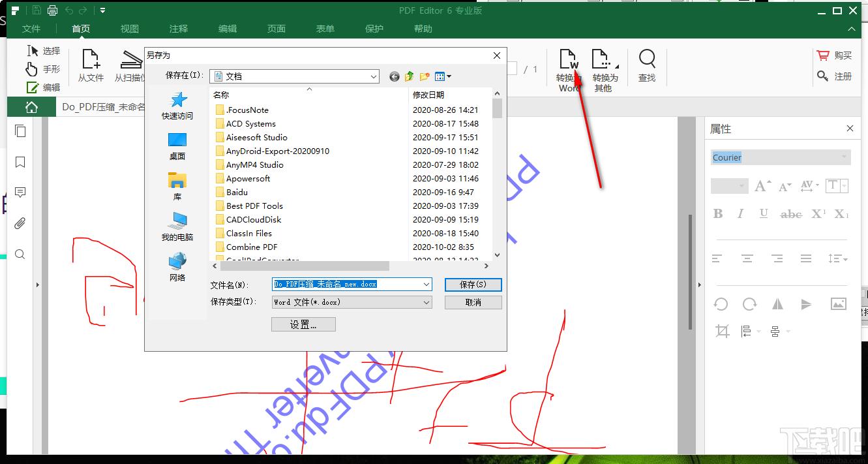Switch to the 表单 tab
The height and width of the screenshot is (464, 868).
[325, 29]
